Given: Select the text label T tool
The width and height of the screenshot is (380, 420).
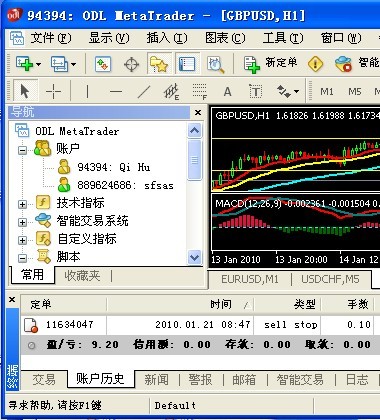Looking at the screenshot, I should pyautogui.click(x=256, y=91).
